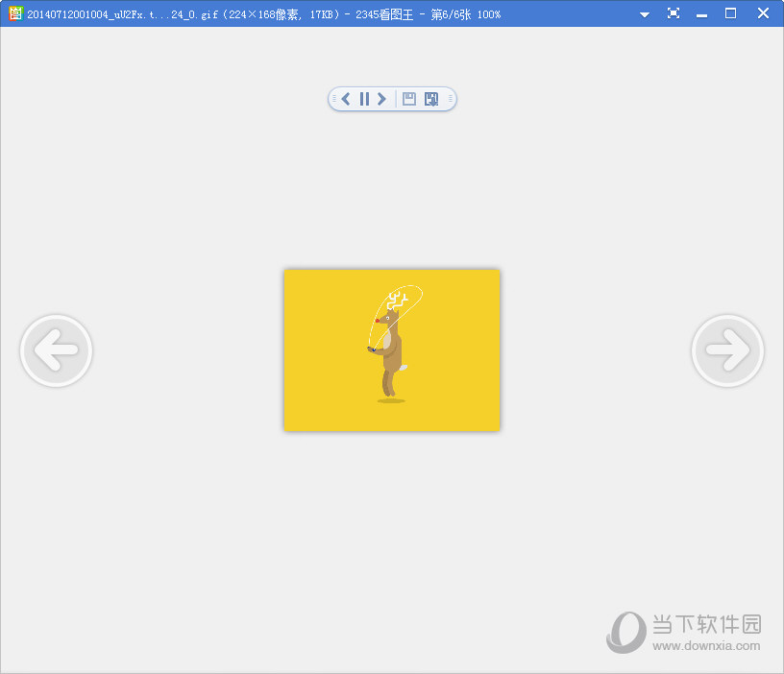Image resolution: width=784 pixels, height=674 pixels.
Task: Expand the right grip of floating toolbar
Action: point(452,99)
